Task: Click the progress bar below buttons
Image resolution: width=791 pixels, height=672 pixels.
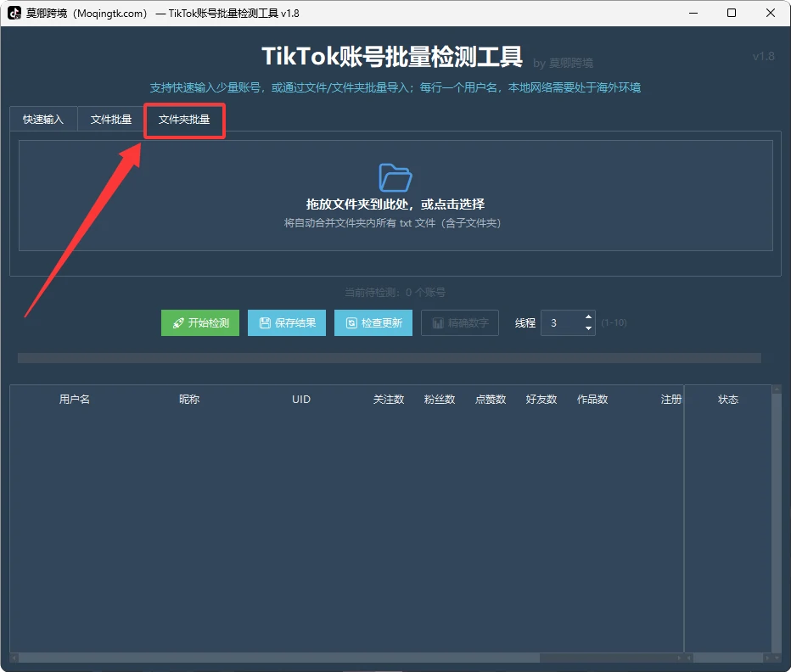Action: (390, 358)
